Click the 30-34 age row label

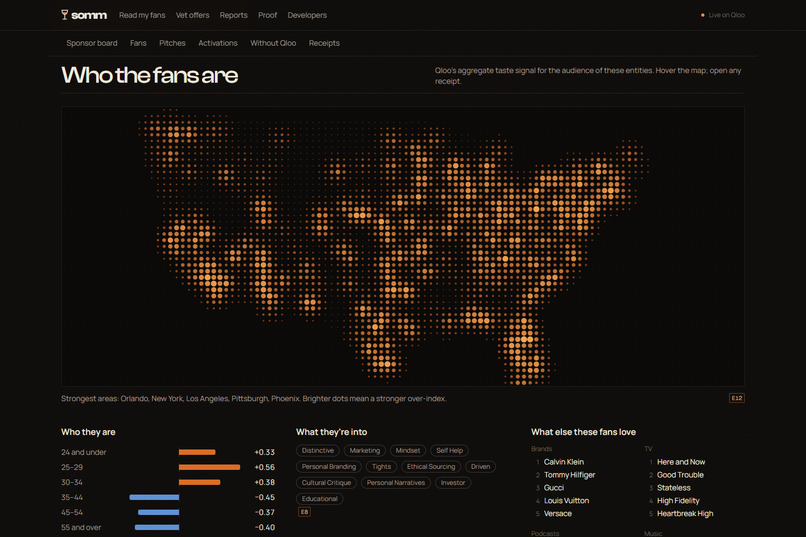point(71,482)
